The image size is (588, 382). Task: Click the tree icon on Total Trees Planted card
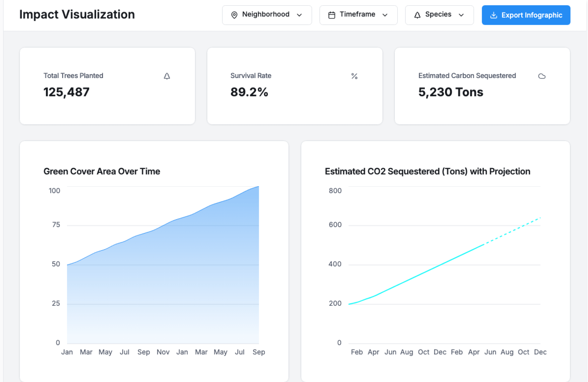pos(167,76)
